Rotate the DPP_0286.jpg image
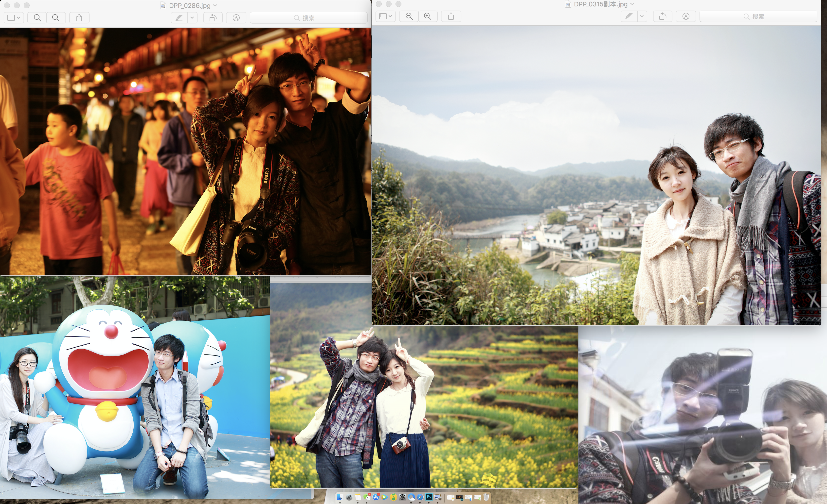Image resolution: width=827 pixels, height=504 pixels. click(213, 18)
